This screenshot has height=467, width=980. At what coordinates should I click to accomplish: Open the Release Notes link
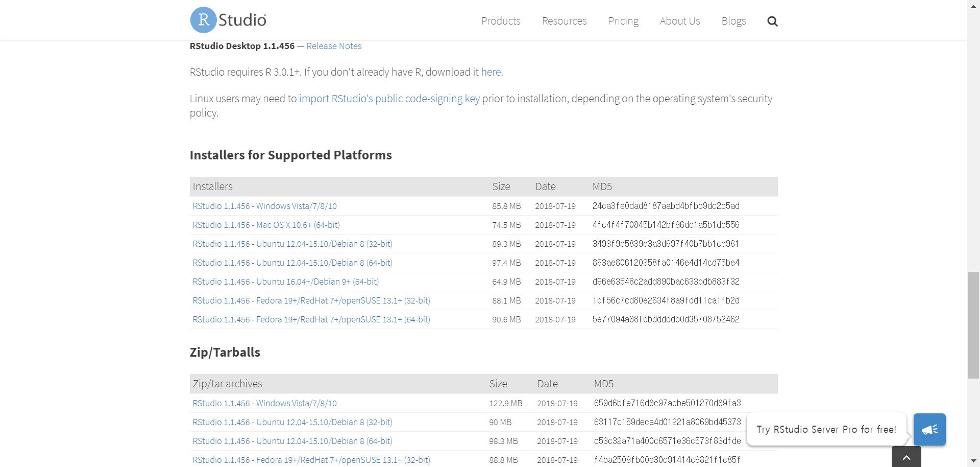(x=334, y=46)
